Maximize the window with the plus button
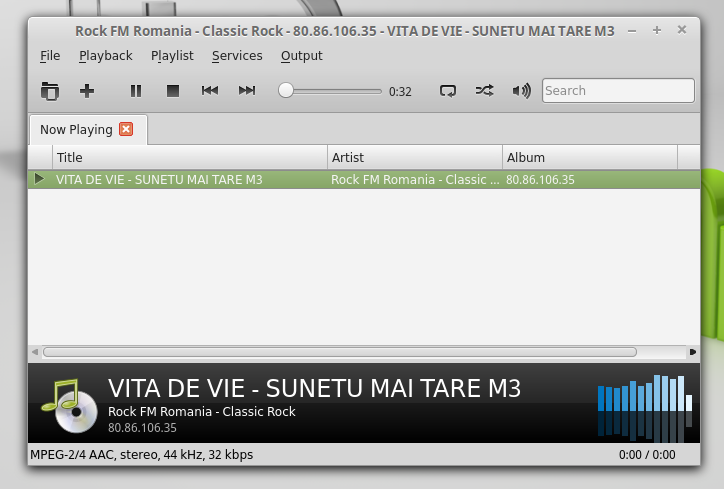 pos(657,30)
